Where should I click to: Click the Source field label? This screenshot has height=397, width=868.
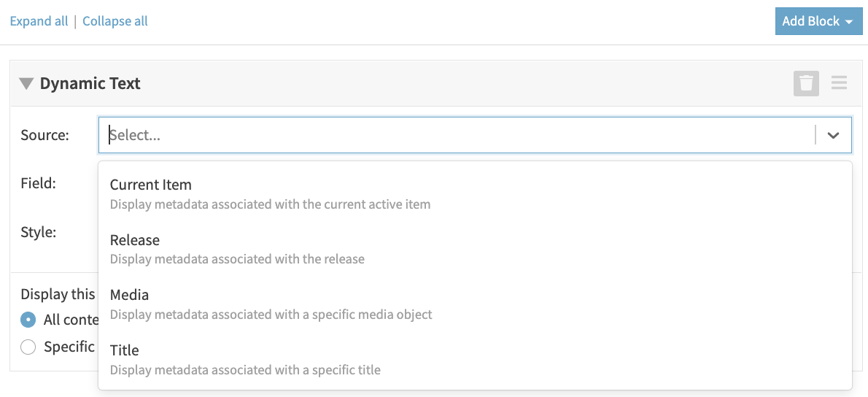44,135
